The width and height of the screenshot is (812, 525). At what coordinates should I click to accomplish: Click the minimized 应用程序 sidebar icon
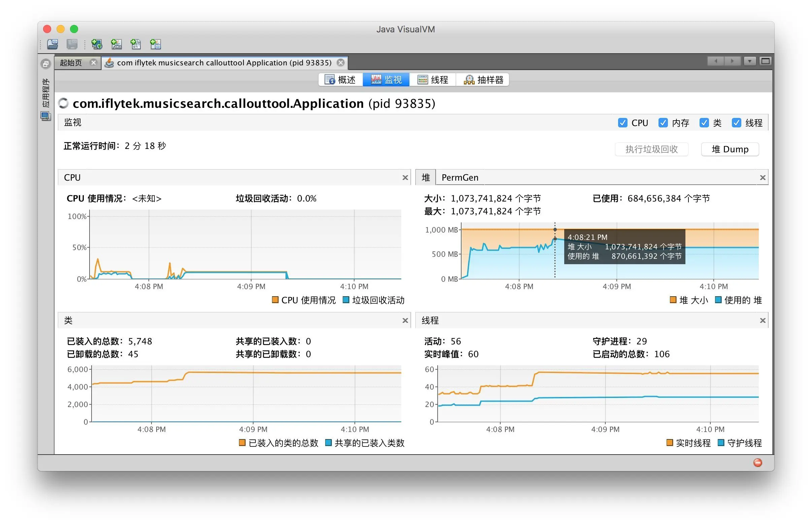pyautogui.click(x=46, y=116)
